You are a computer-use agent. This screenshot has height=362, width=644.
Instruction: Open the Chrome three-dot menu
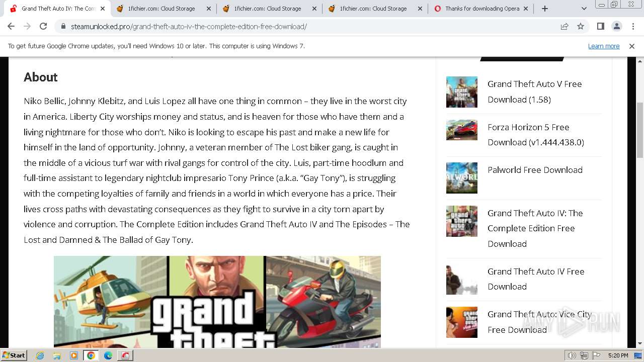tap(632, 26)
